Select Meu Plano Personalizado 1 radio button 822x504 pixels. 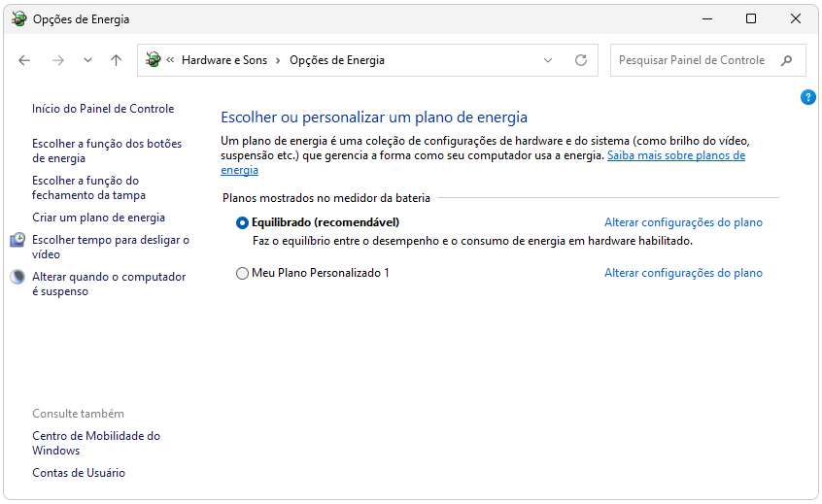[242, 274]
